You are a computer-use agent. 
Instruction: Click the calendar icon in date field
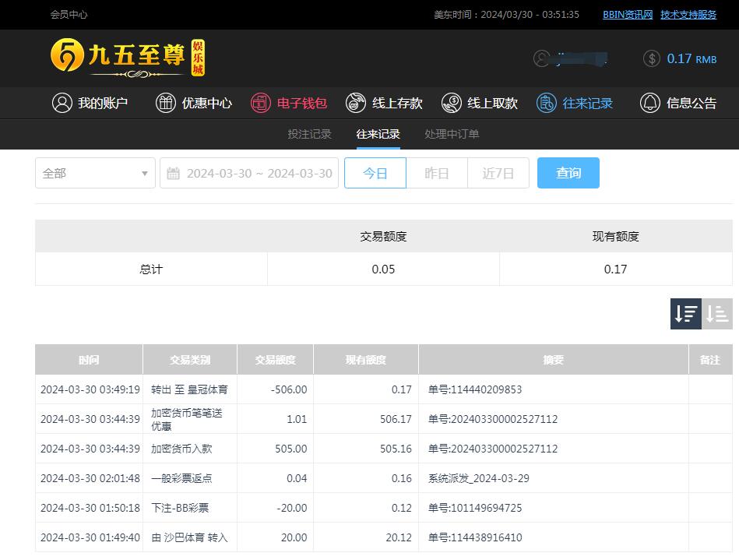(174, 173)
